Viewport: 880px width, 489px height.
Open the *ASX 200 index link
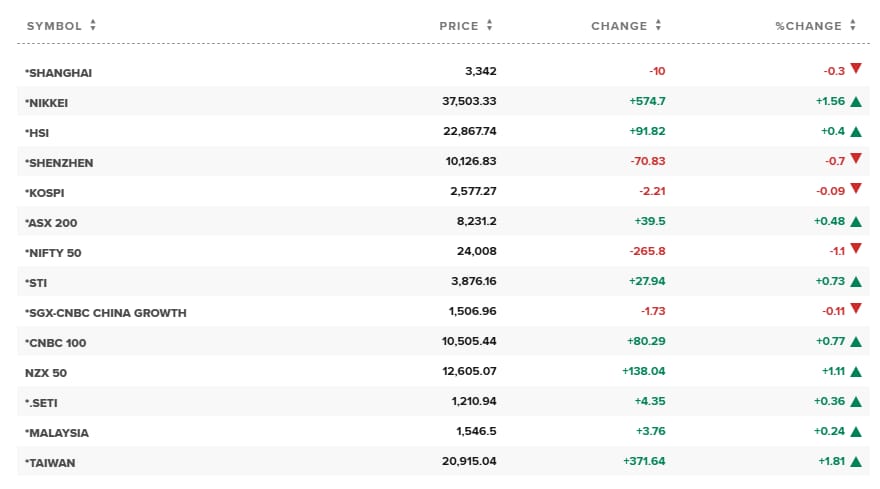tap(51, 222)
